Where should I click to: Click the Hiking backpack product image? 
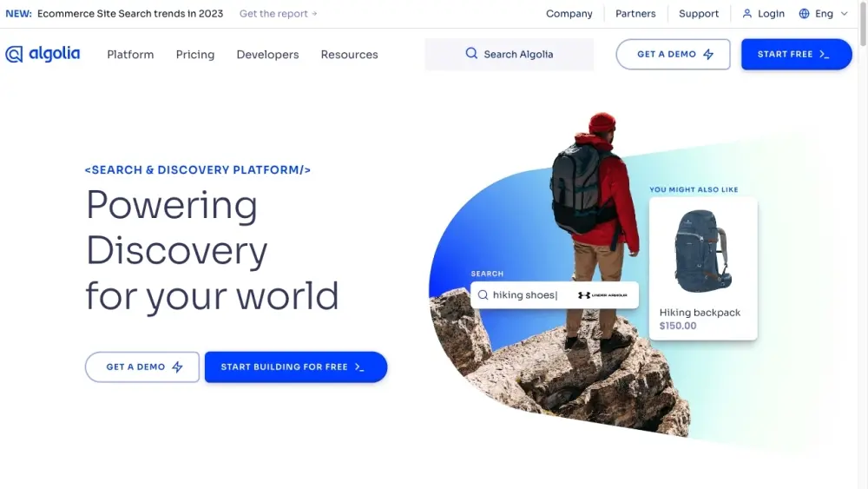pyautogui.click(x=702, y=251)
